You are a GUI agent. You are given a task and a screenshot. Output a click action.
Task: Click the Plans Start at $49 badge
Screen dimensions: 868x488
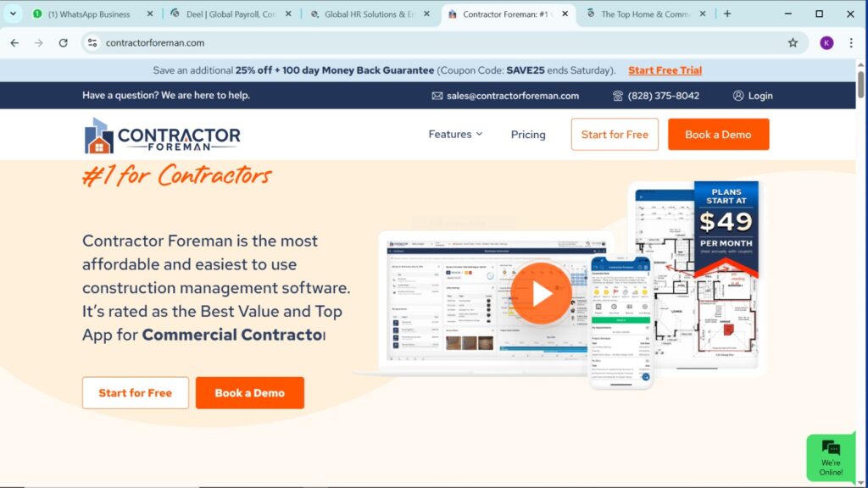pyautogui.click(x=726, y=228)
